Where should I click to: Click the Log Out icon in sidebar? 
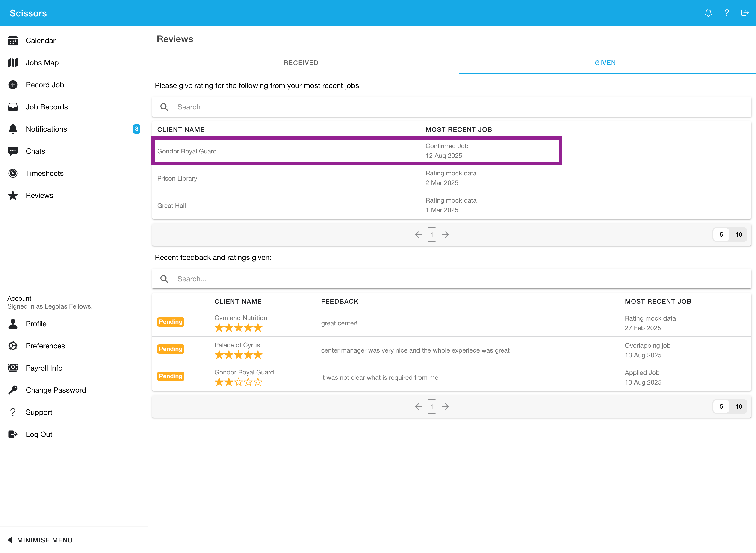(x=13, y=434)
